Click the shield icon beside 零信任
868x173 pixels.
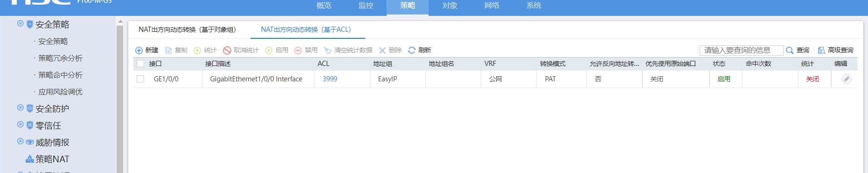(x=30, y=125)
